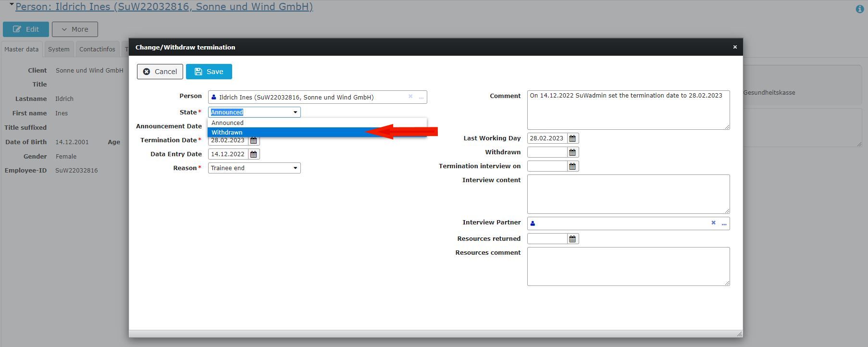Collapse the Person header triangle
The width and height of the screenshot is (868, 347).
[12, 5]
